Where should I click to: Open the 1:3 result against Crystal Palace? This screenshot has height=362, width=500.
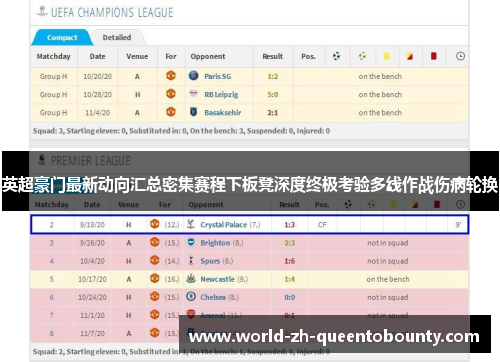(289, 225)
